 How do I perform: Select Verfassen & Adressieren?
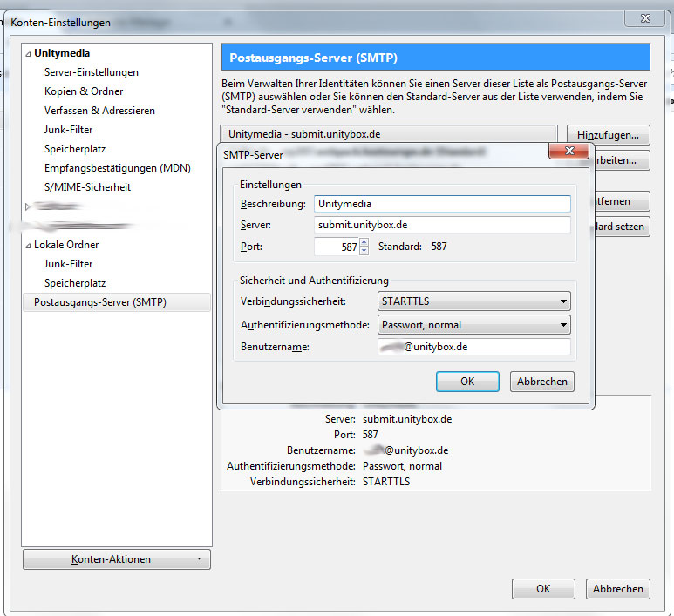tap(99, 111)
